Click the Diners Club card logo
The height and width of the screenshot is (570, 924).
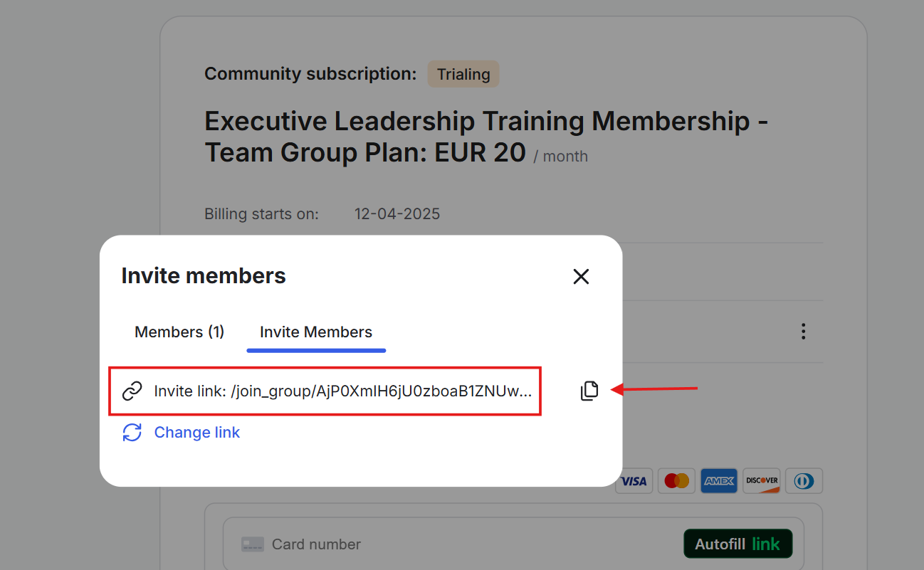(804, 481)
